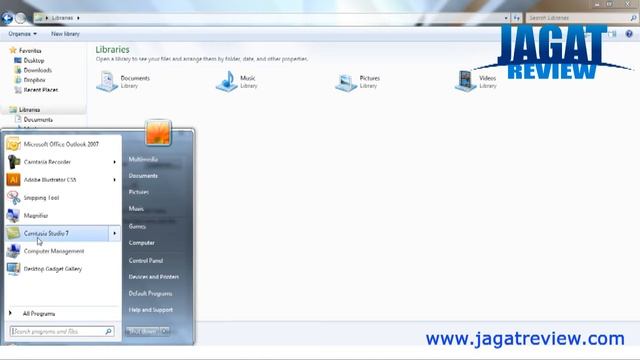Open address bar history dropdown arrow
The image size is (640, 360).
(506, 18)
